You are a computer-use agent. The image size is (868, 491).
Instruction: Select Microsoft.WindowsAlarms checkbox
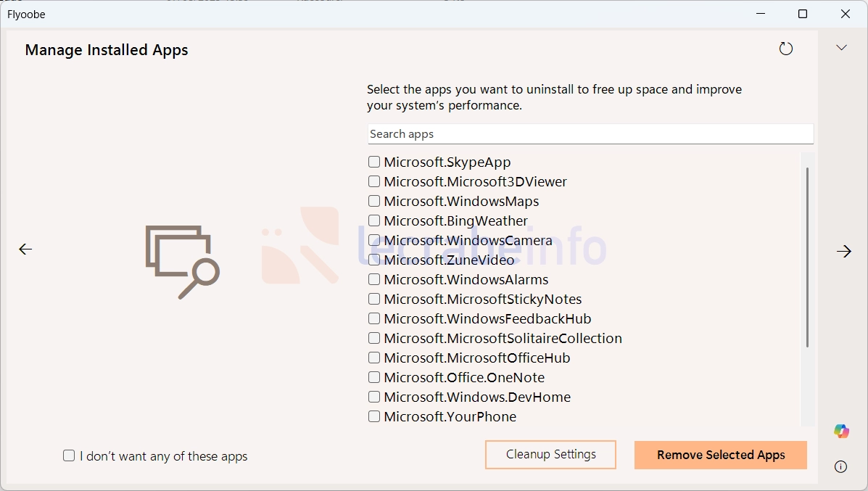coord(374,279)
